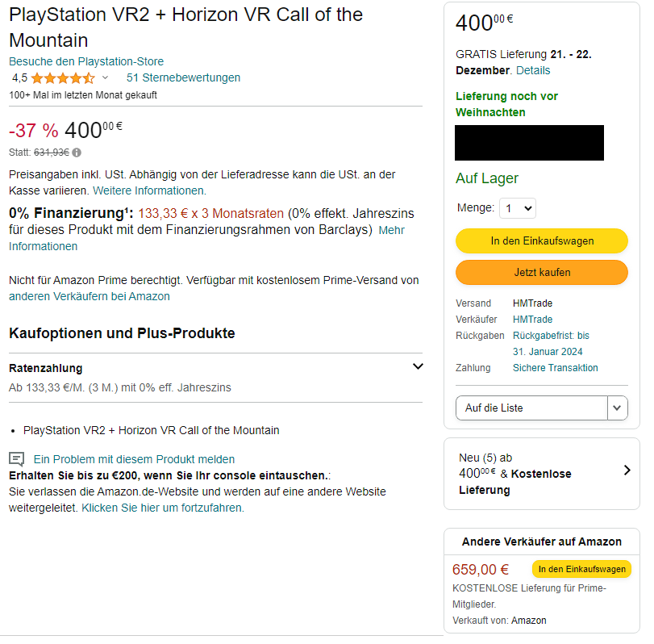Open delivery Details link
The width and height of the screenshot is (654, 644).
(533, 70)
